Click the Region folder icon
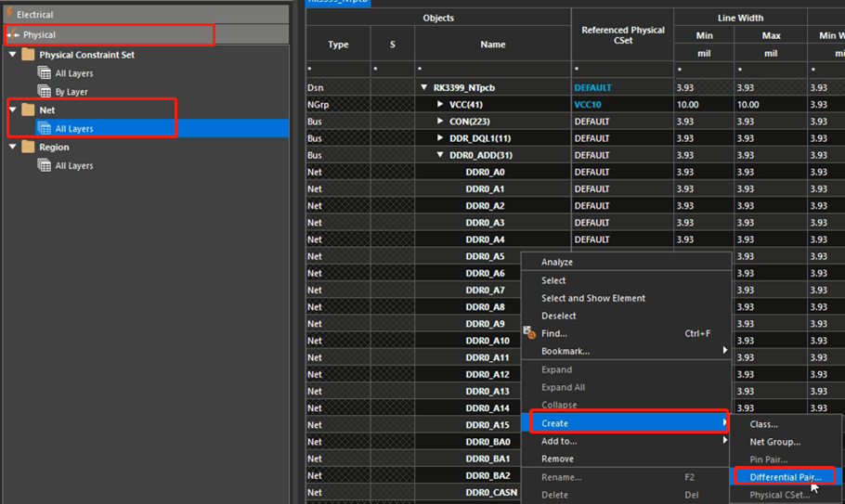 28,147
